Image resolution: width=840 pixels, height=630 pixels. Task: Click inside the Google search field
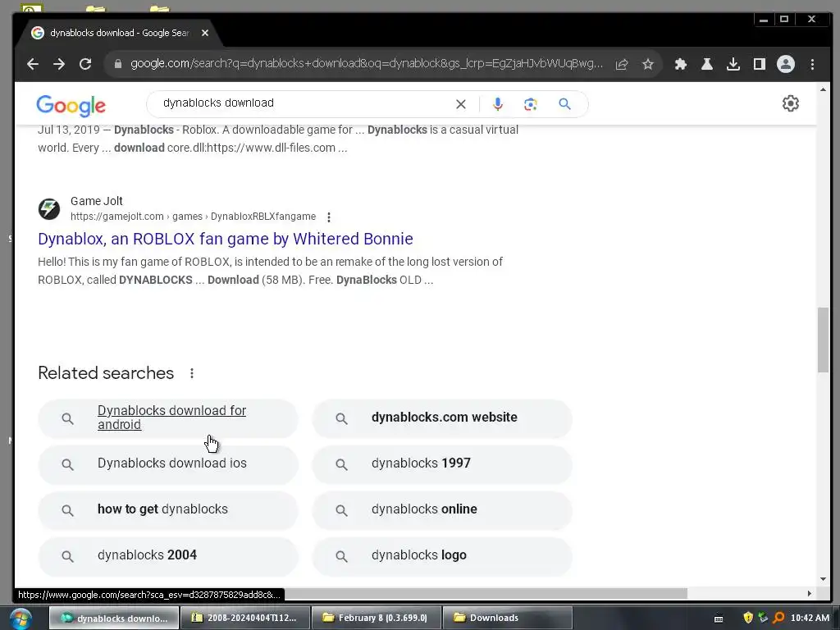305,103
